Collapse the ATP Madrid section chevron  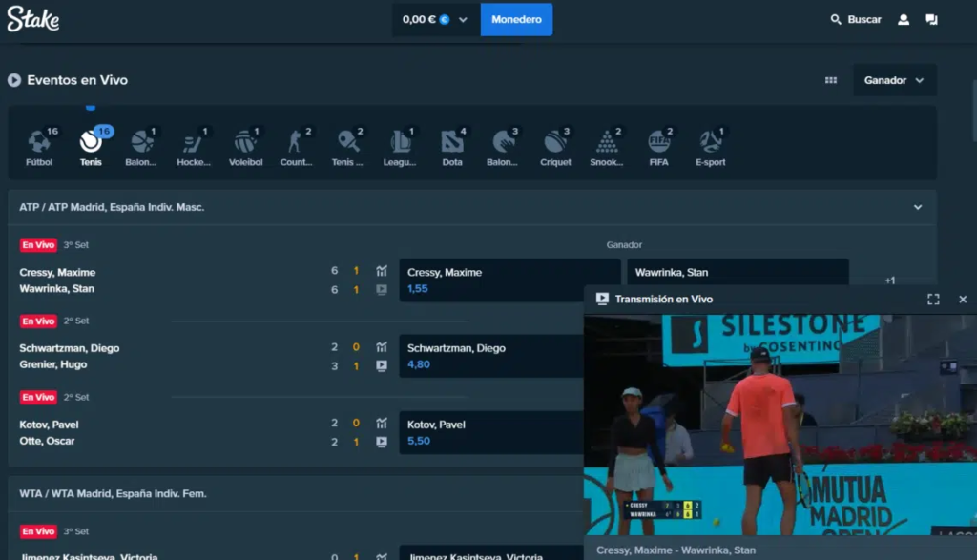point(917,207)
